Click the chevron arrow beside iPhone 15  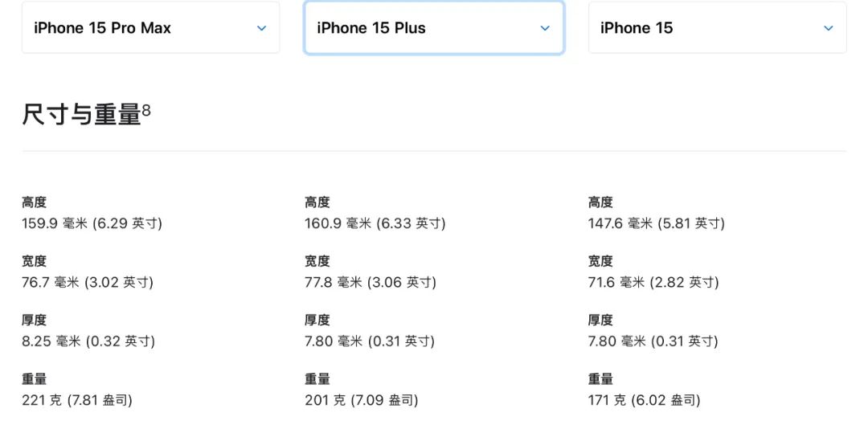(x=829, y=28)
